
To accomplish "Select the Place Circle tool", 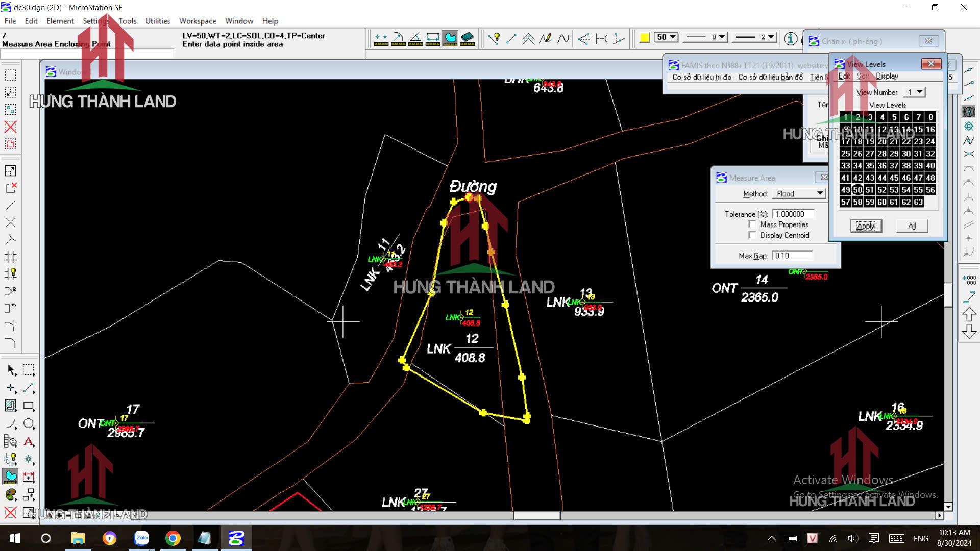I will [29, 424].
